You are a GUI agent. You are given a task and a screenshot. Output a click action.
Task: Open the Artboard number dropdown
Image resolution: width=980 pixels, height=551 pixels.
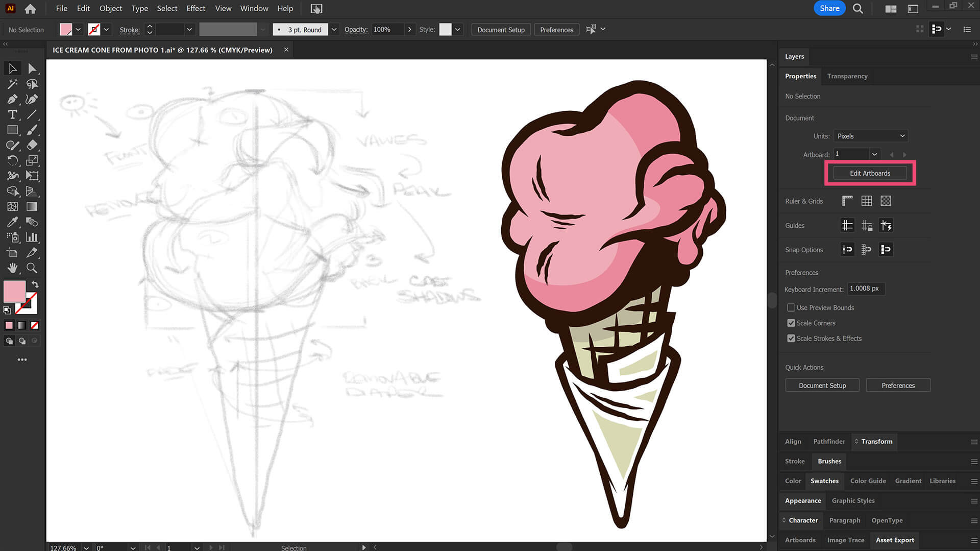click(875, 154)
